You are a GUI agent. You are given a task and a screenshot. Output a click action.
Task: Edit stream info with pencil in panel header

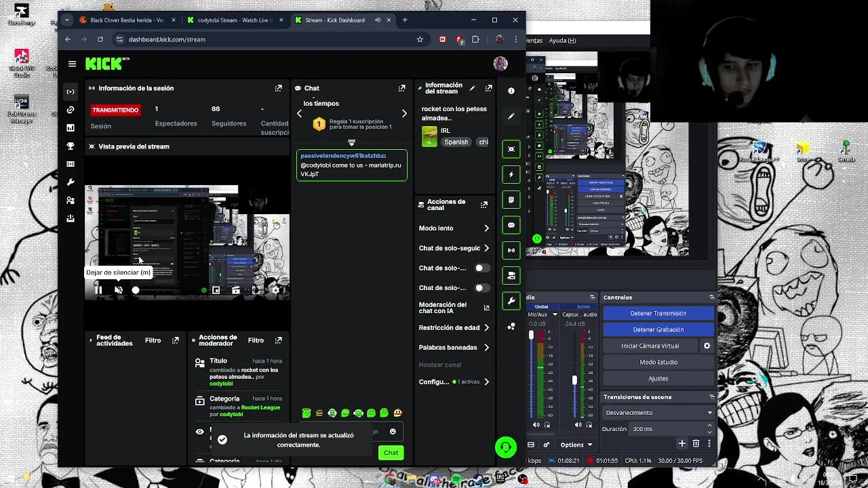coord(472,88)
